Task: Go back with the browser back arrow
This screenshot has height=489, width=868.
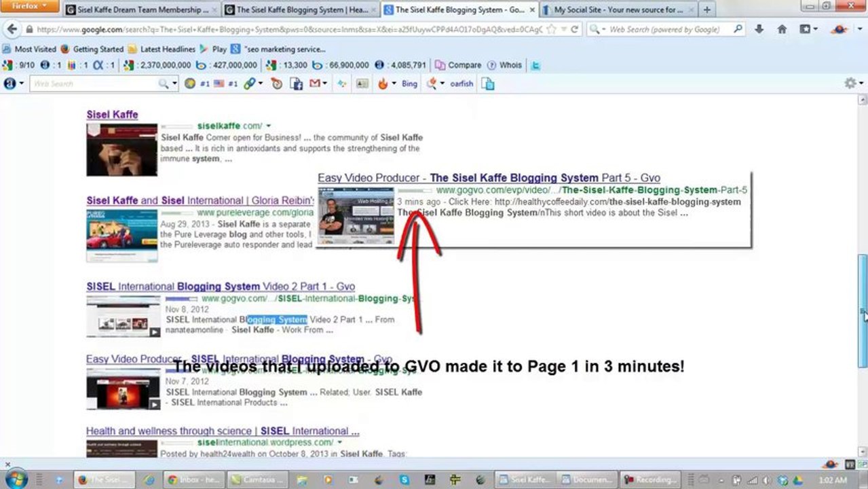Action: [x=12, y=30]
